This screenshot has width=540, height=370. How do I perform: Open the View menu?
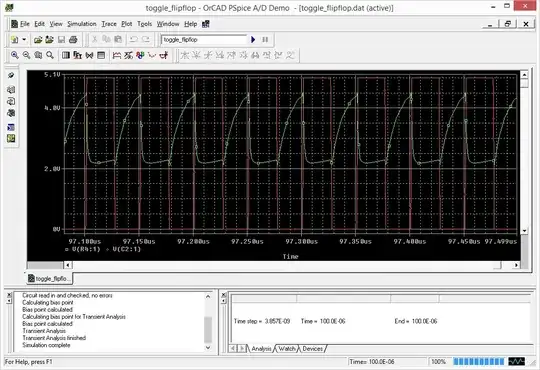click(x=56, y=24)
